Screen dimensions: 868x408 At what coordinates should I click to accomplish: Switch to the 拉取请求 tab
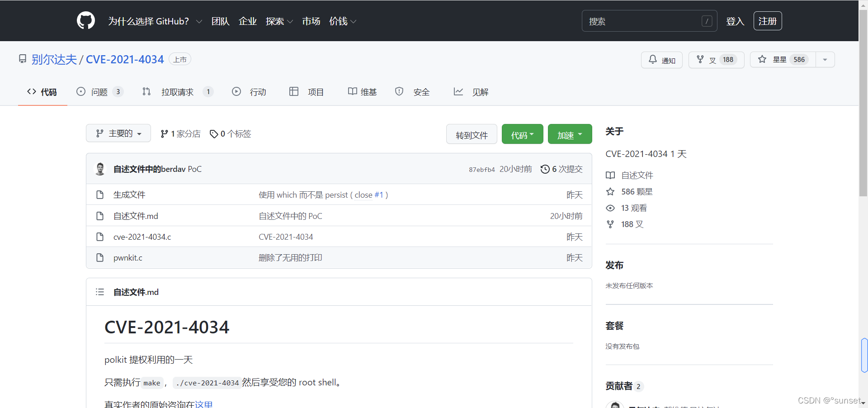point(177,92)
